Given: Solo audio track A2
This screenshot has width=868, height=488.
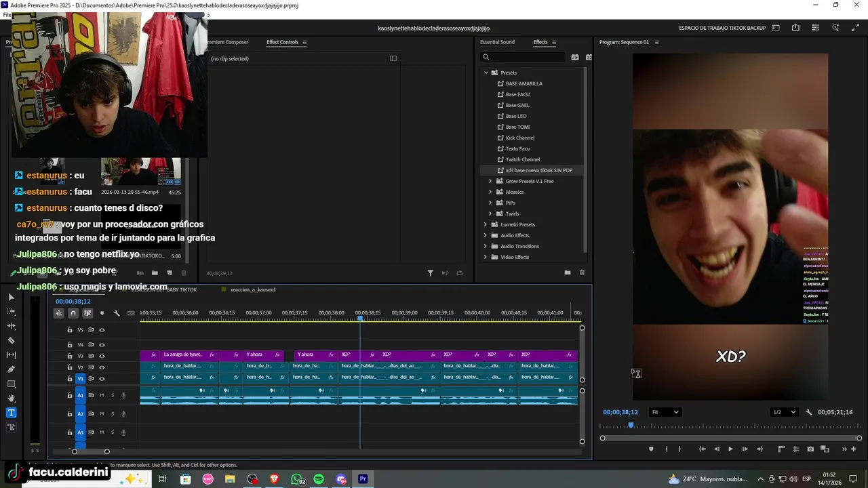Looking at the screenshot, I should (x=113, y=413).
